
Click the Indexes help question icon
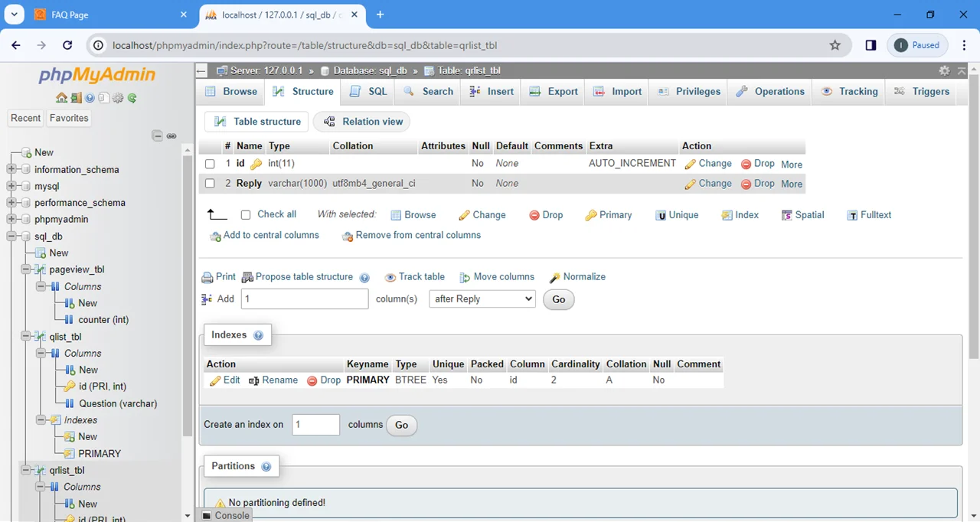pos(258,335)
